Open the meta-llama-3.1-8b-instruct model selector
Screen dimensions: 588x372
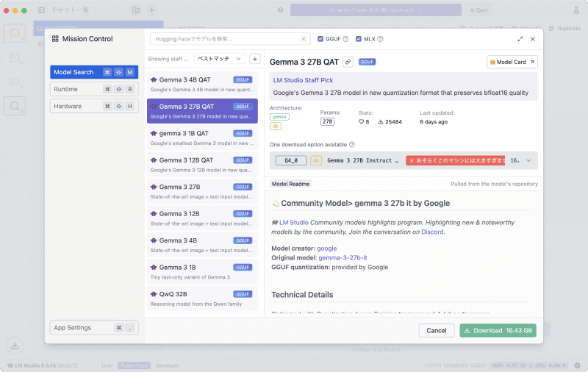click(x=376, y=10)
